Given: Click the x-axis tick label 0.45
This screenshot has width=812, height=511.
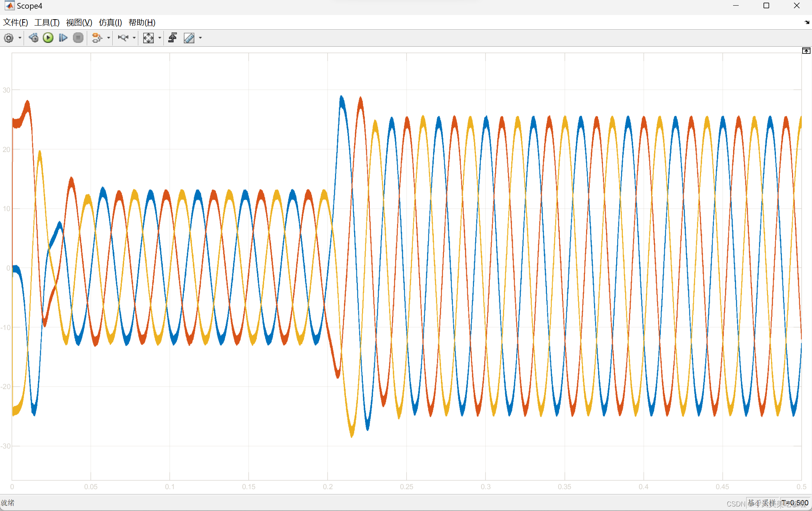Looking at the screenshot, I should 722,487.
